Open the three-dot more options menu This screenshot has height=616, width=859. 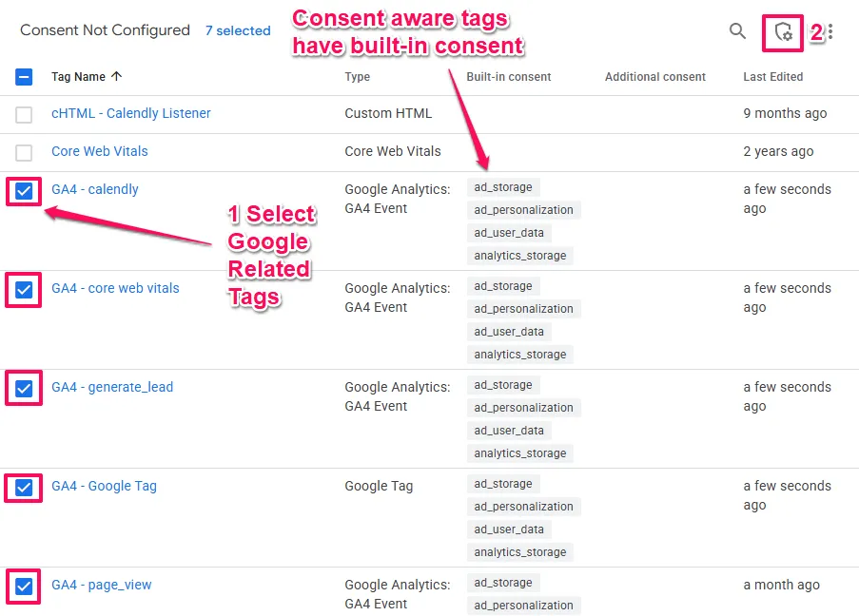830,32
